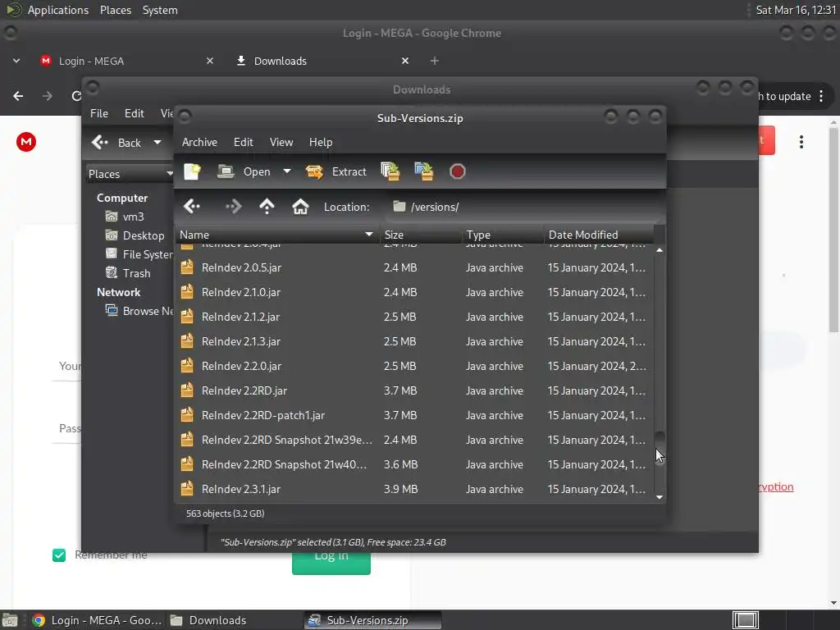Open the Places menu in top panel
Image resolution: width=840 pixels, height=630 pixels.
(x=116, y=10)
